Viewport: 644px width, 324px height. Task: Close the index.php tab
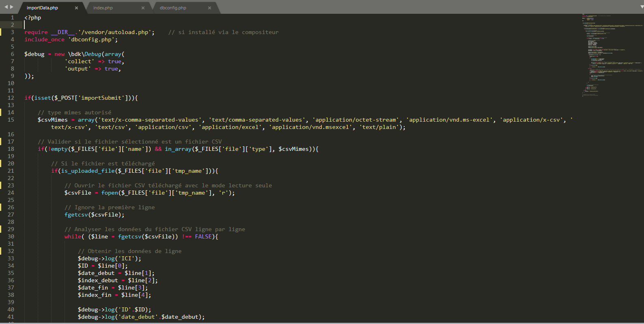click(x=143, y=8)
